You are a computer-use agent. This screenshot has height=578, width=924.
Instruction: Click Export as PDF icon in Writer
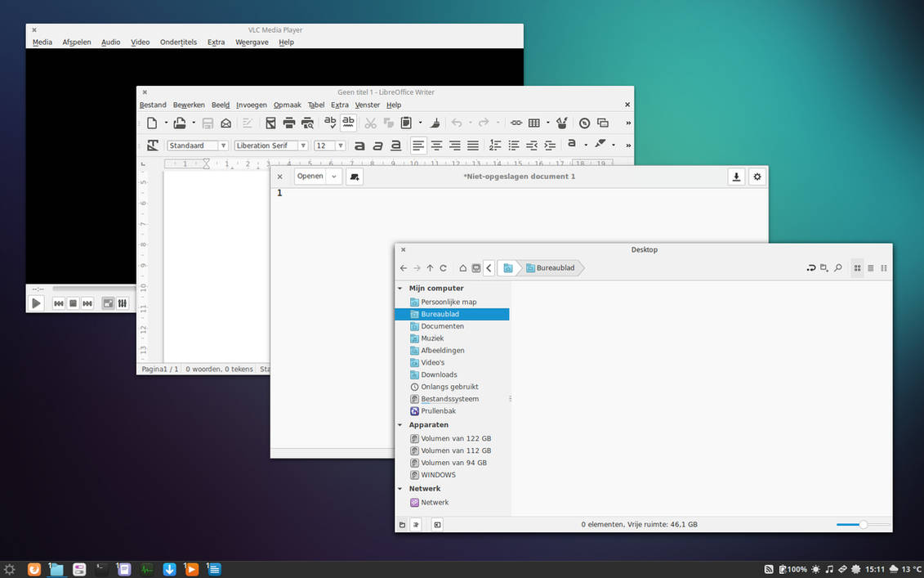[270, 123]
